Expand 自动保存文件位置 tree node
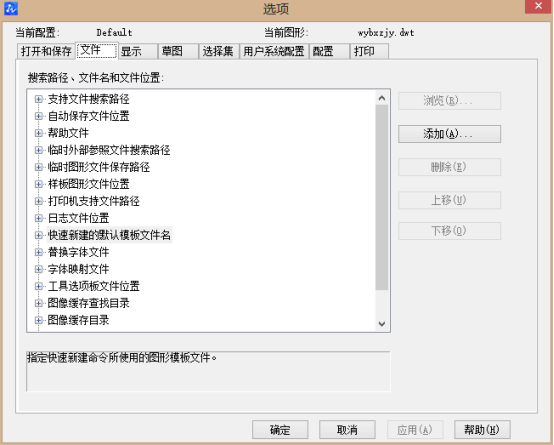Image resolution: width=554 pixels, height=445 pixels. pyautogui.click(x=39, y=116)
